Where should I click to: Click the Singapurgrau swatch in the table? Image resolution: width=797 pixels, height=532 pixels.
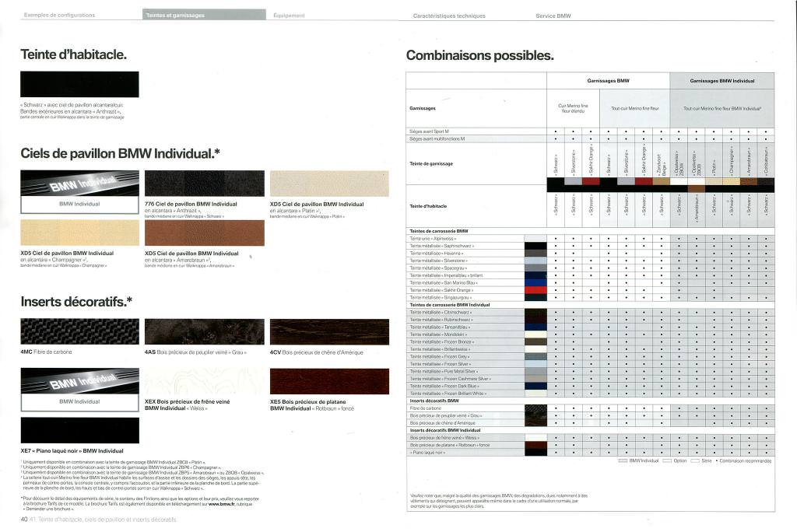click(535, 297)
